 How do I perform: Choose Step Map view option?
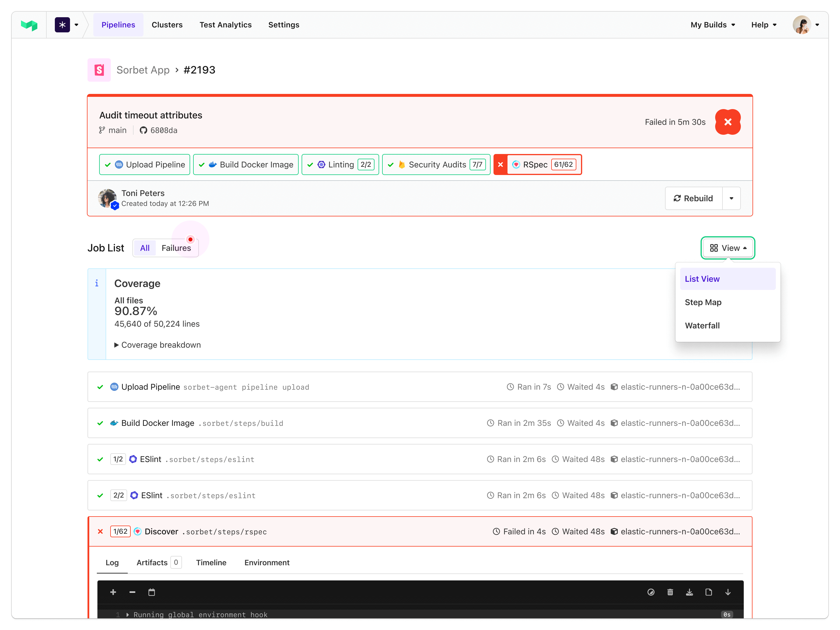pyautogui.click(x=703, y=302)
